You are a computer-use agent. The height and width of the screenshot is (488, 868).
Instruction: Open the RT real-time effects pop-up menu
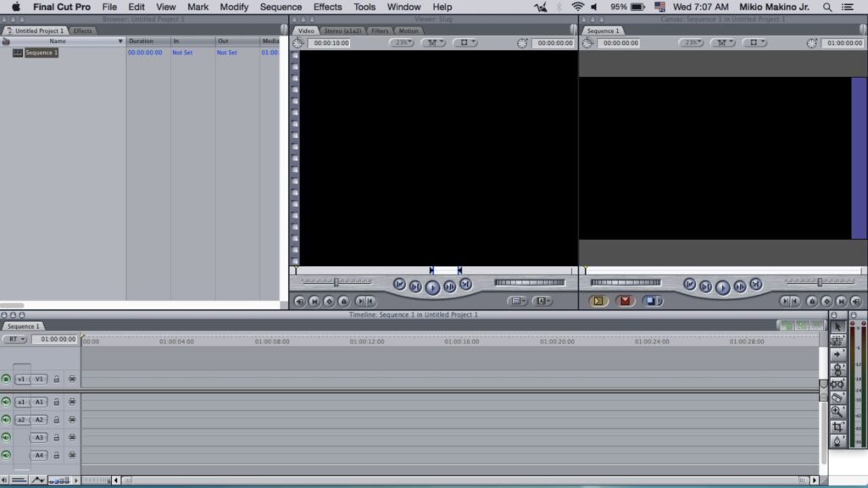point(14,339)
